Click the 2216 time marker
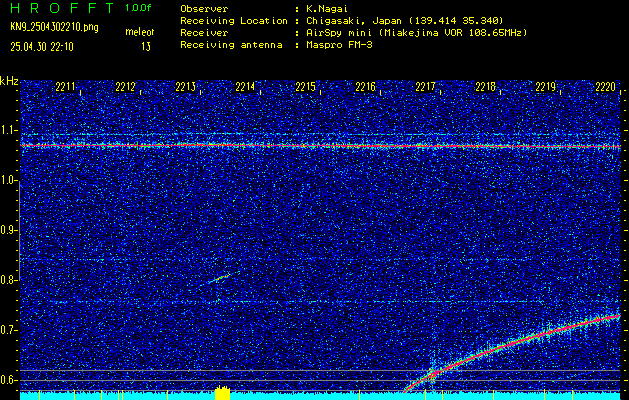Viewport: 629px width, 400px height. click(365, 87)
